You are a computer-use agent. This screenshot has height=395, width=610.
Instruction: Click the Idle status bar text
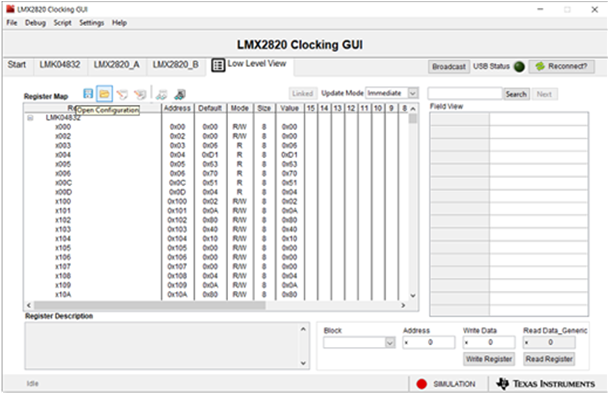(32, 384)
